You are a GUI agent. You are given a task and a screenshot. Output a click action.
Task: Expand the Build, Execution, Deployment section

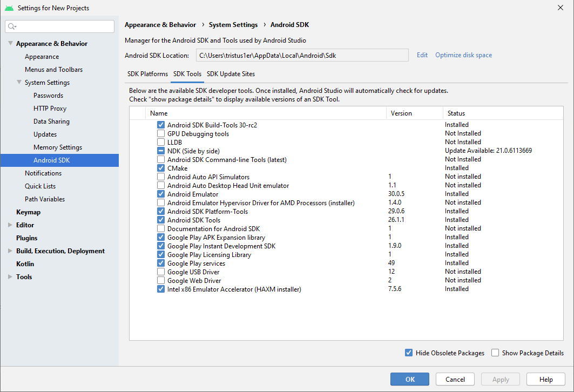pyautogui.click(x=10, y=251)
